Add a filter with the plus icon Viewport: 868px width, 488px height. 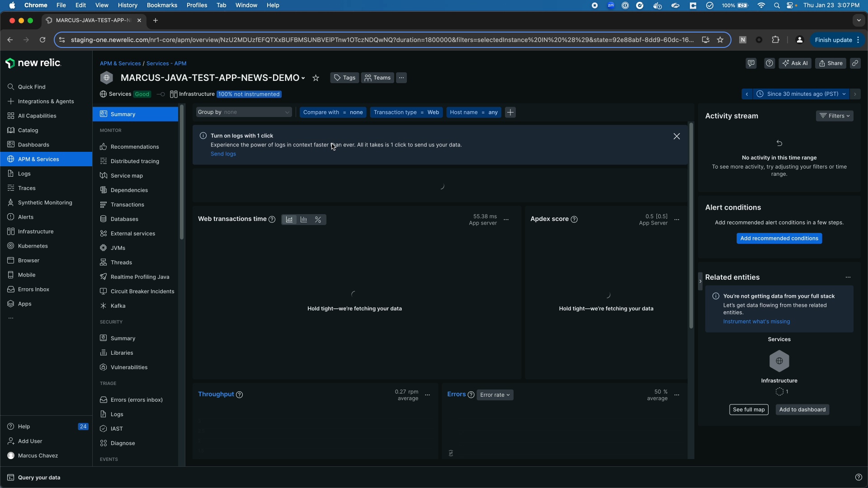(x=510, y=113)
